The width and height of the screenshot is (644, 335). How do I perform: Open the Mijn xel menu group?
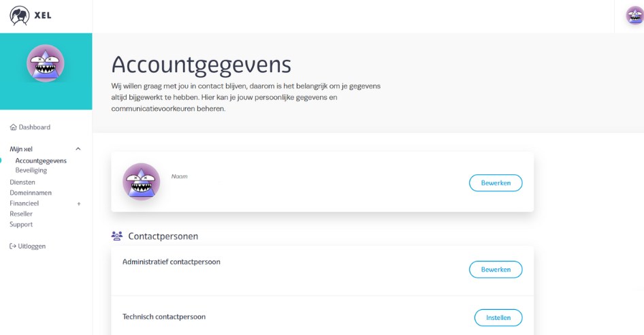point(21,149)
